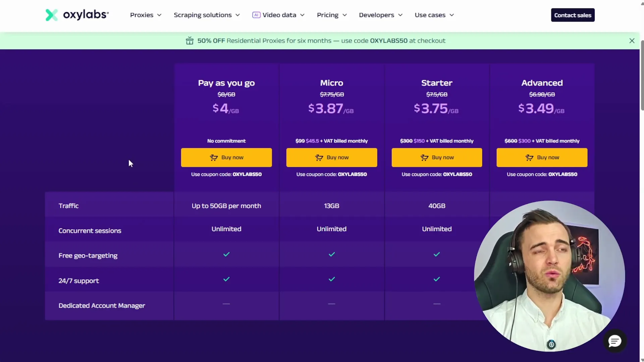Click the $3.75/GB price
Image resolution: width=644 pixels, height=362 pixels.
coord(436,108)
